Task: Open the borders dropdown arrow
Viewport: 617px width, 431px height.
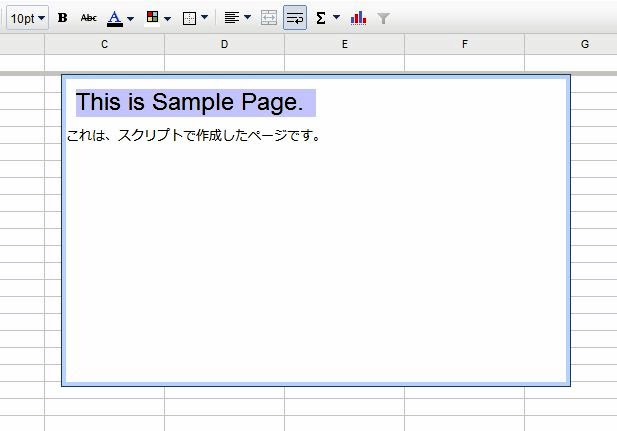Action: pos(204,18)
